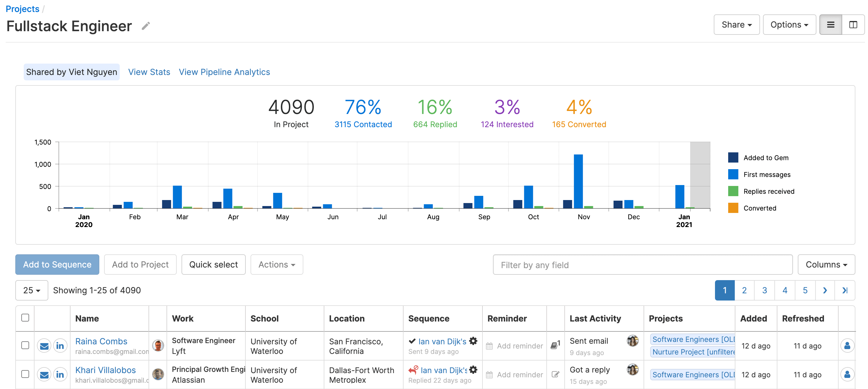
Task: Toggle the checkbox for Khari Villalobos row
Action: [25, 374]
